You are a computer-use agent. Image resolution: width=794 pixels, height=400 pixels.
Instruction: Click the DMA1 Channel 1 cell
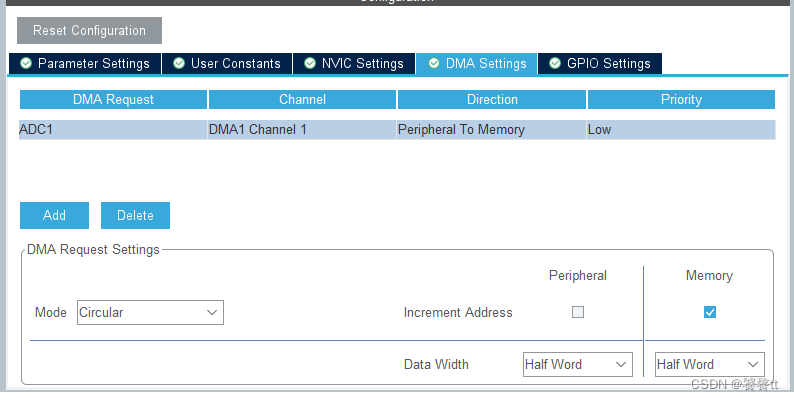302,130
